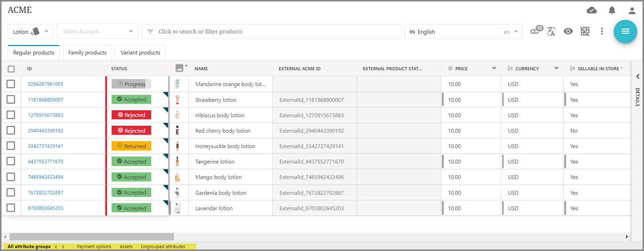Click the round teal hamburger menu button
The image size is (644, 251).
(x=625, y=32)
